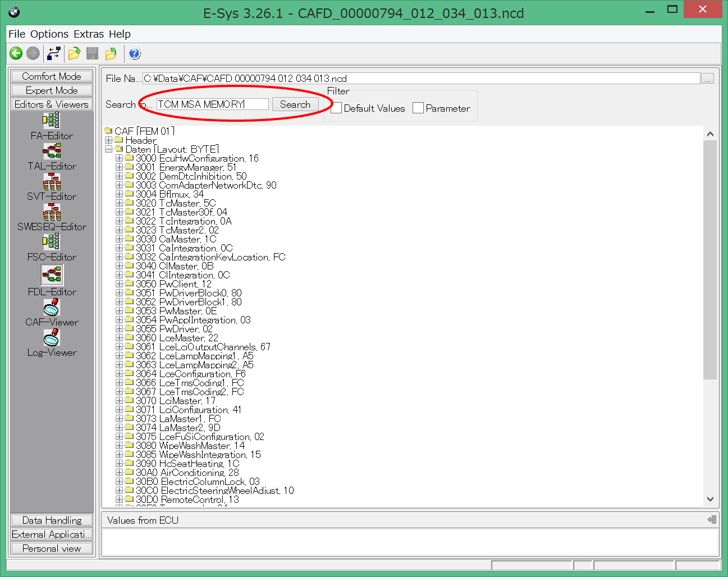This screenshot has height=577, width=728.
Task: Open the Personal view section
Action: coord(52,548)
